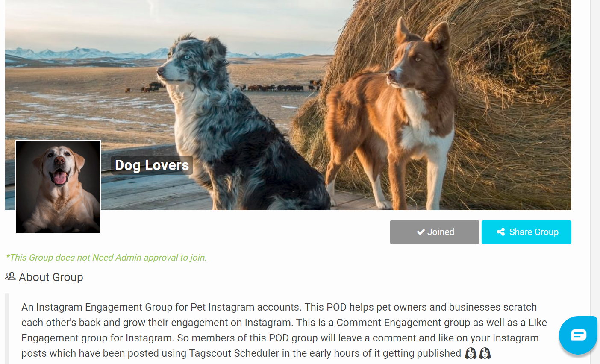Click the snowy mountains in the cover photo
The width and height of the screenshot is (600, 364).
click(85, 53)
